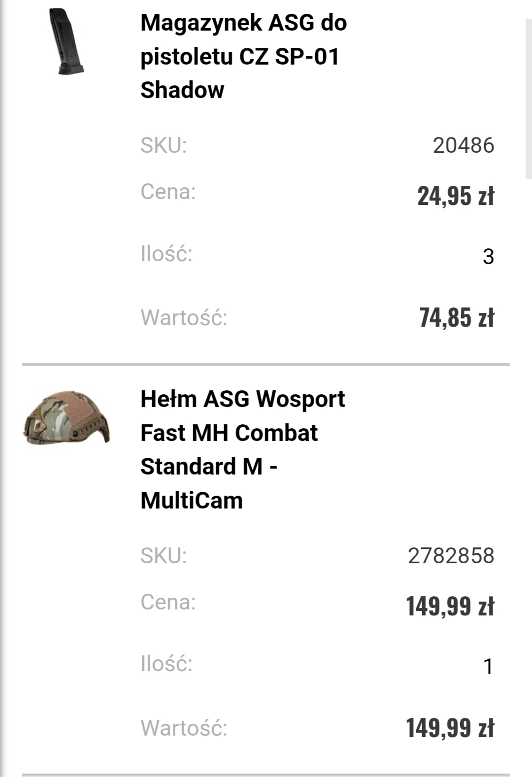Click the magazine quantity value 3

488,257
